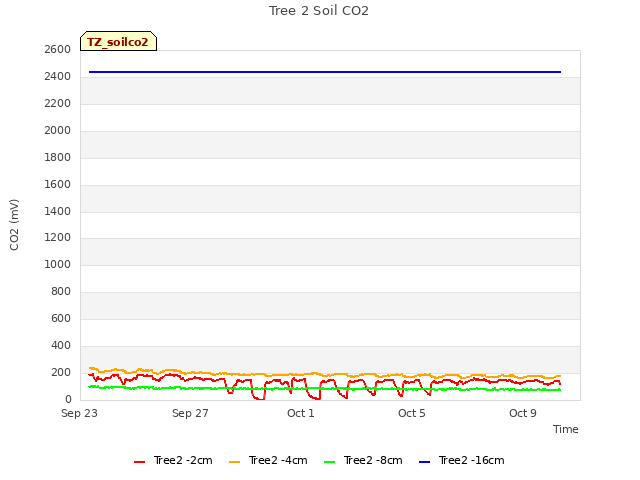640x480 pixels.
Task: Click the Oct 1 x-axis label
Action: [301, 413]
